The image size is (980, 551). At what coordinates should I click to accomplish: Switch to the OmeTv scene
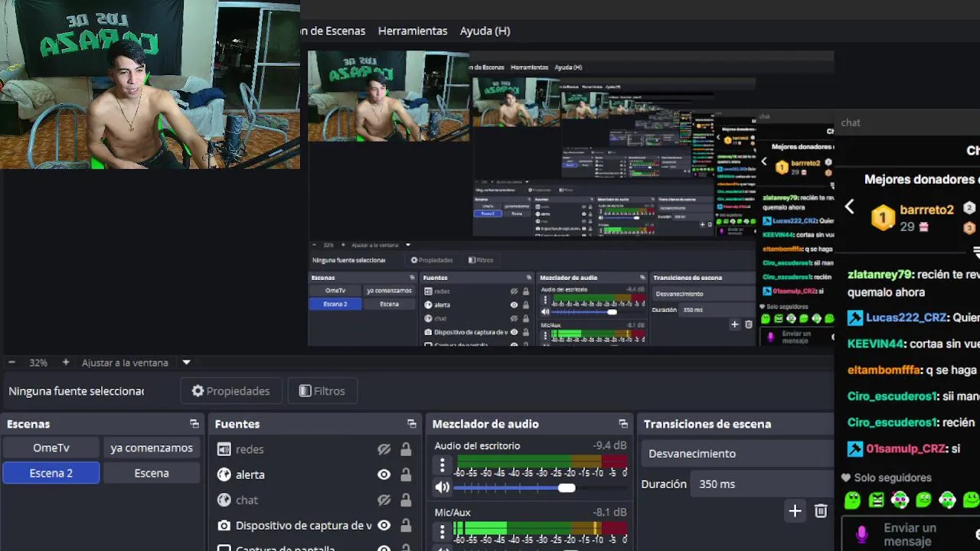click(x=51, y=448)
